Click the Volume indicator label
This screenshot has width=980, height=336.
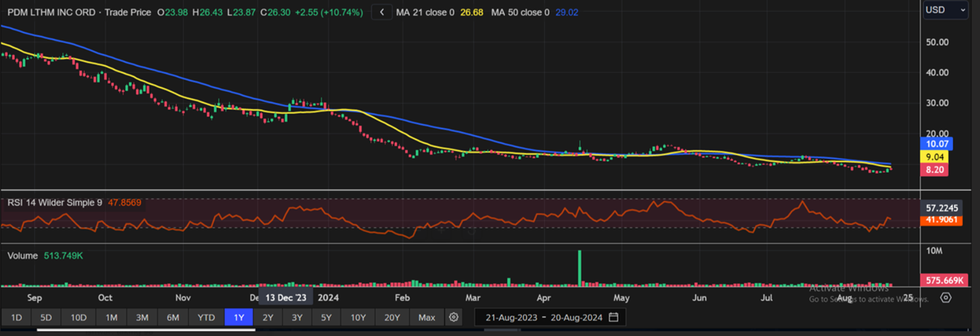(23, 256)
